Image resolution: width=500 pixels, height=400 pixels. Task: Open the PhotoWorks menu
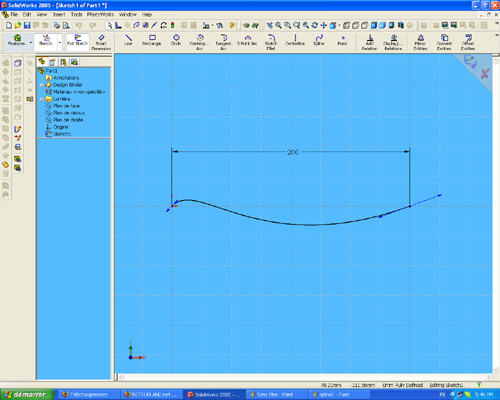pos(100,14)
